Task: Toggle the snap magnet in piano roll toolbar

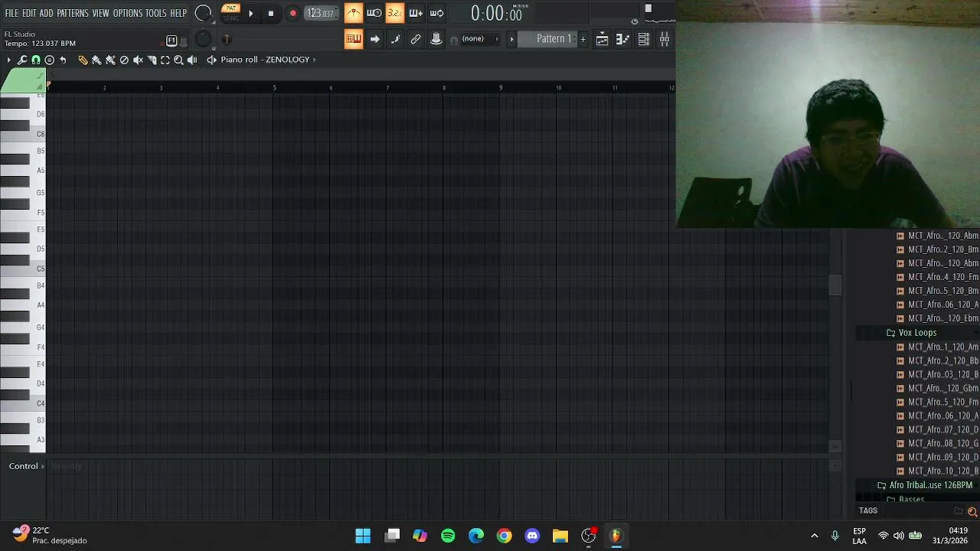Action: (x=35, y=60)
